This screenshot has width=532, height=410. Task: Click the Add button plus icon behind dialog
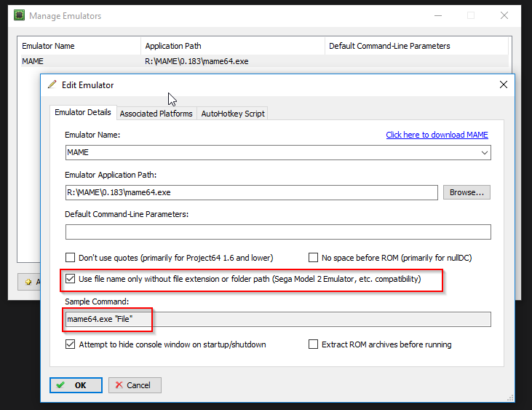(28, 282)
